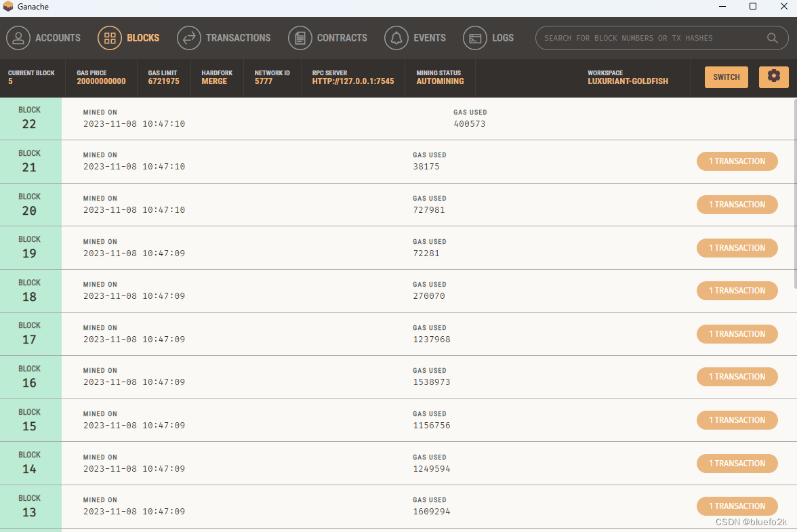Click gas used value 72281
797x532 pixels.
(426, 253)
